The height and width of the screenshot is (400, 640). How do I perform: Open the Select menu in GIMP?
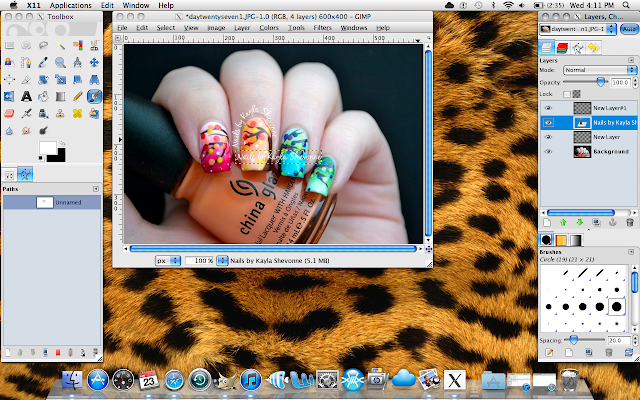pos(166,28)
